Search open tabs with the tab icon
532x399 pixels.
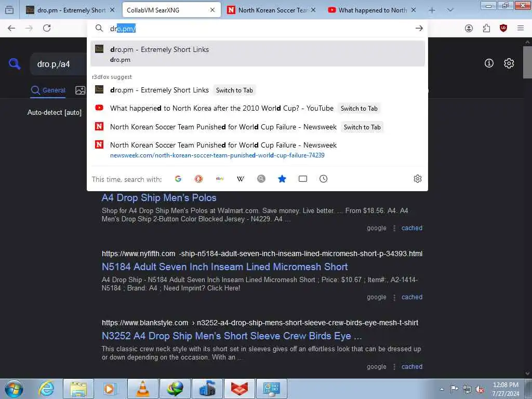(303, 179)
